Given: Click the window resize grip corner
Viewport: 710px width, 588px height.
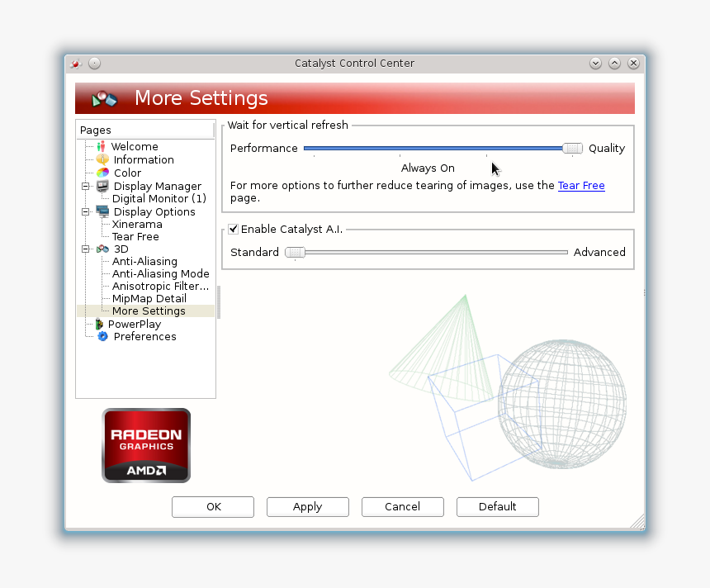Looking at the screenshot, I should pos(638,522).
